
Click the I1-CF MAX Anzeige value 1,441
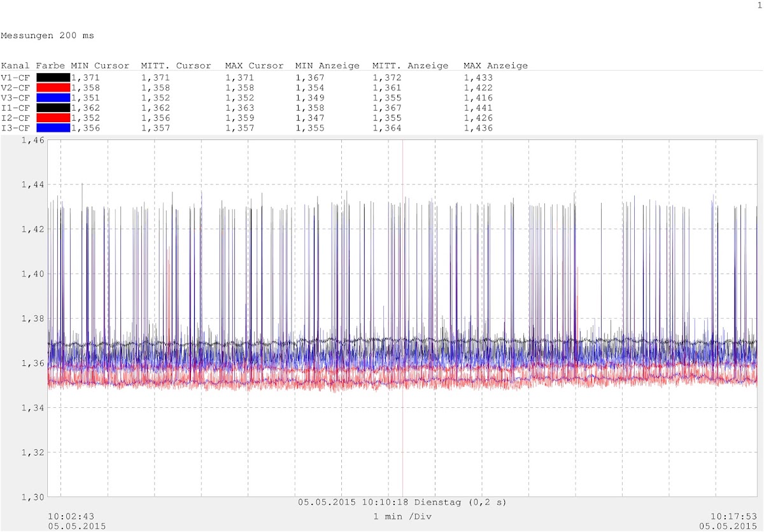click(x=478, y=108)
